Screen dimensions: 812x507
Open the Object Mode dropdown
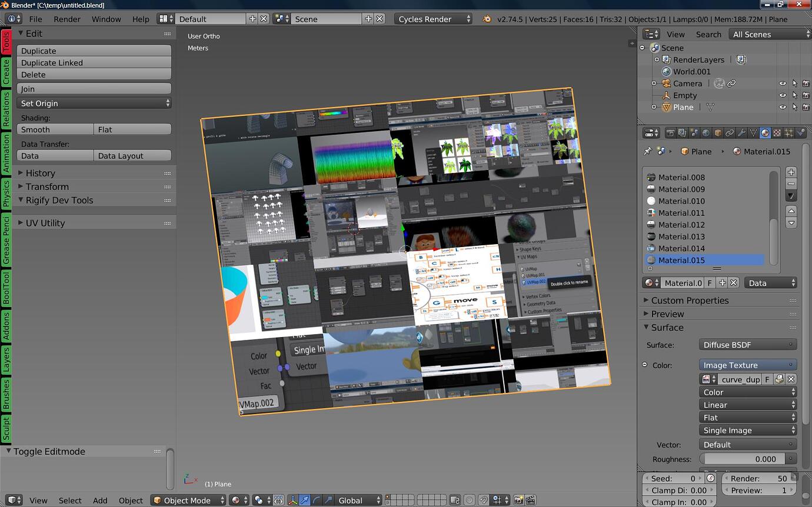click(x=188, y=500)
